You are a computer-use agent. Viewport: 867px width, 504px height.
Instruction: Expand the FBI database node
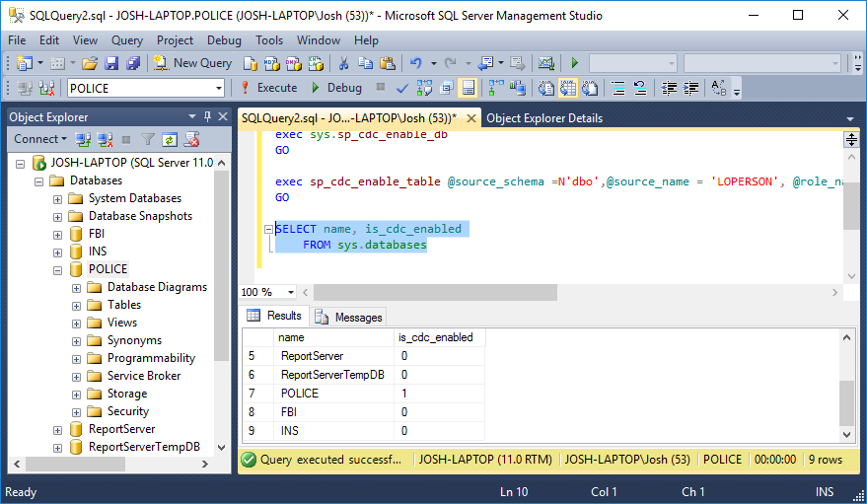(x=58, y=234)
